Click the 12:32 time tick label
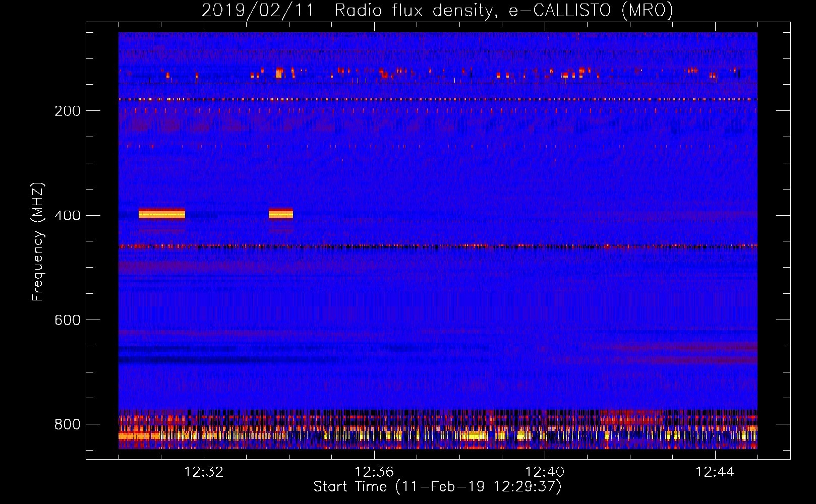The image size is (816, 504). [204, 472]
